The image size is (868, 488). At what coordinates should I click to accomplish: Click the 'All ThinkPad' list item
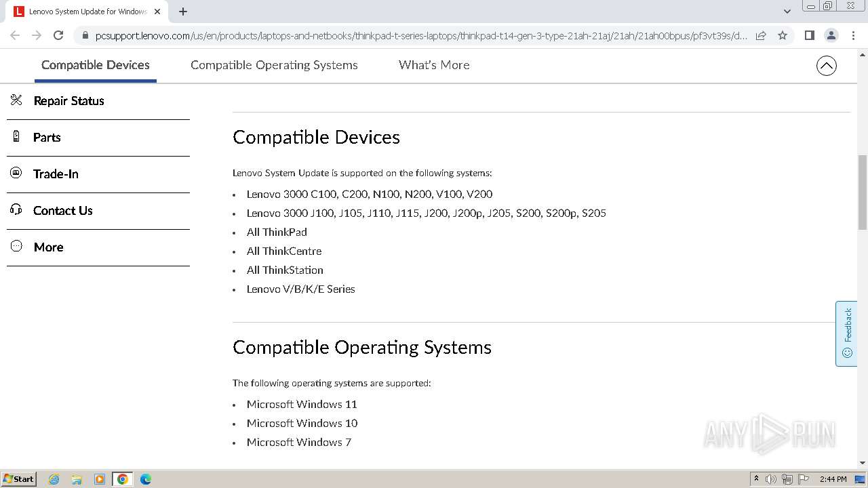click(277, 232)
